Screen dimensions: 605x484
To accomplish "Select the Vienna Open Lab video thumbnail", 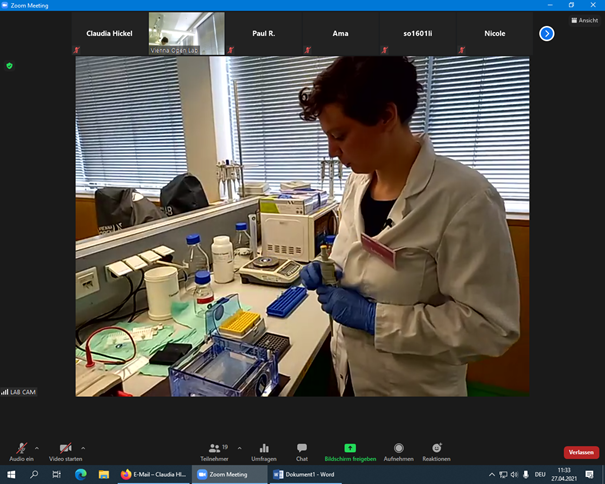I will pyautogui.click(x=186, y=33).
